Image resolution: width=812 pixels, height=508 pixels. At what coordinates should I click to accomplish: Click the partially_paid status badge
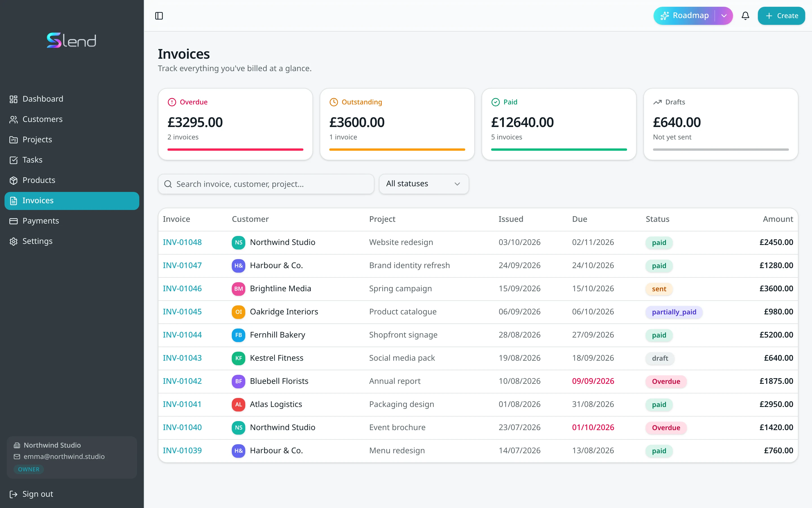click(674, 312)
